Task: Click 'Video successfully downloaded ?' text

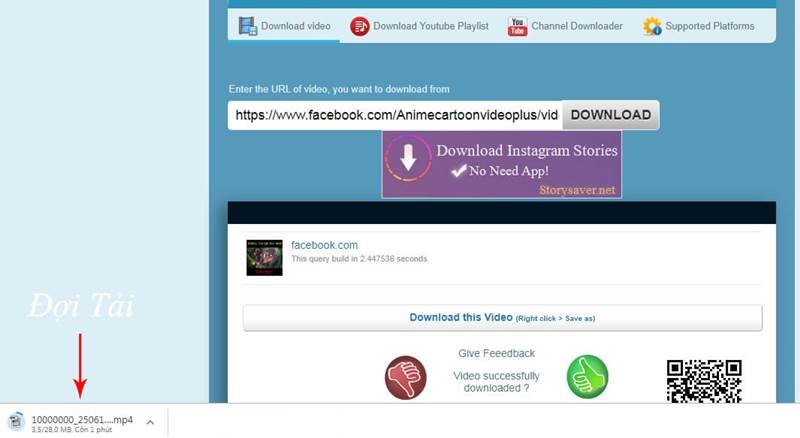Action: click(496, 382)
